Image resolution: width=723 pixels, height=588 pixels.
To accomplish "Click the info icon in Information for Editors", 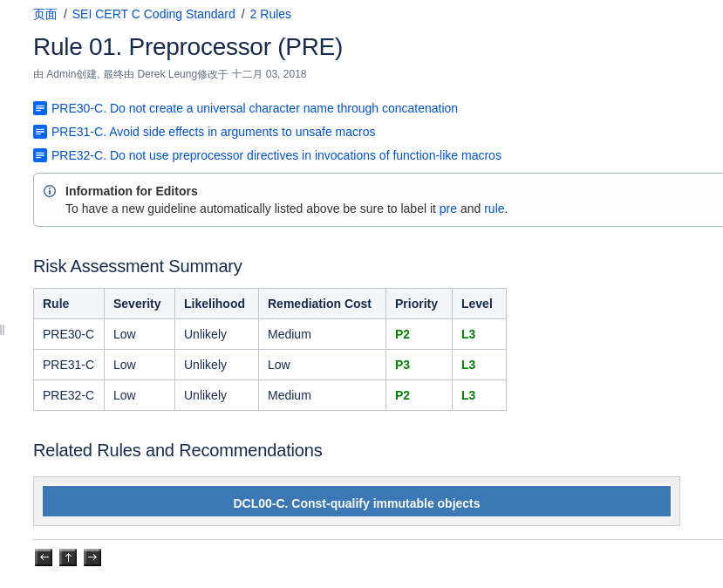I will (x=50, y=191).
